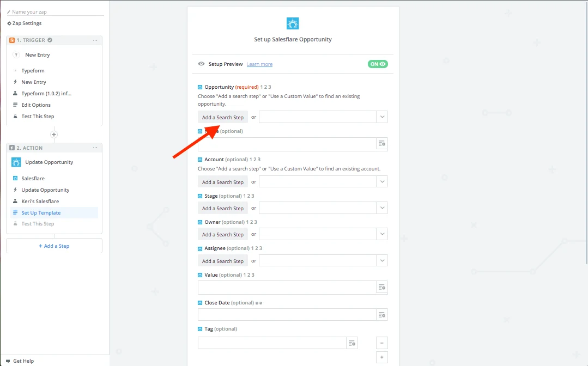Expand the Opportunity dropdown arrow
The width and height of the screenshot is (588, 366).
(x=382, y=117)
